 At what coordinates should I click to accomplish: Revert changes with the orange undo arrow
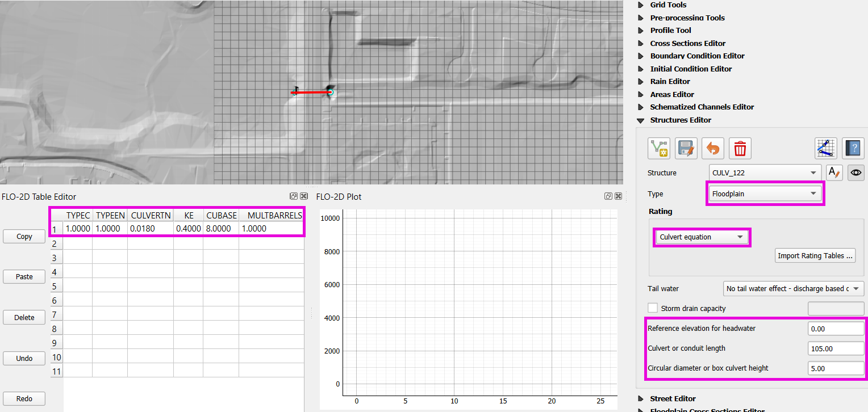[x=713, y=149]
